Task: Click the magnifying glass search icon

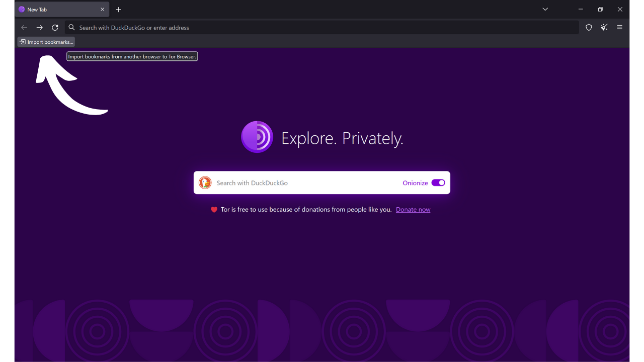Action: [71, 28]
